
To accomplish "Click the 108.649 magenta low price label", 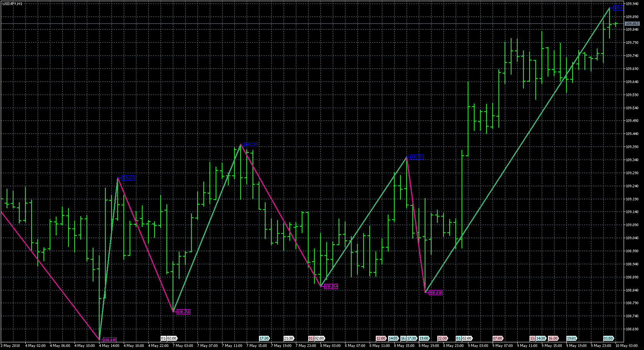I will coord(110,340).
